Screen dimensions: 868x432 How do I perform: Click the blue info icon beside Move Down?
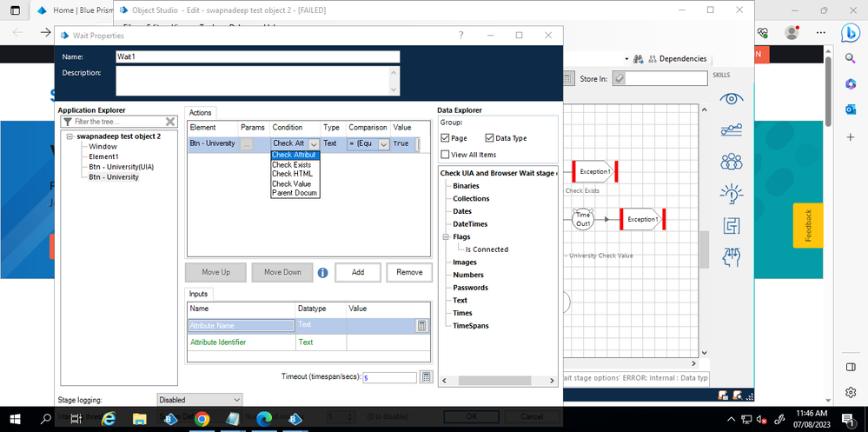click(322, 272)
